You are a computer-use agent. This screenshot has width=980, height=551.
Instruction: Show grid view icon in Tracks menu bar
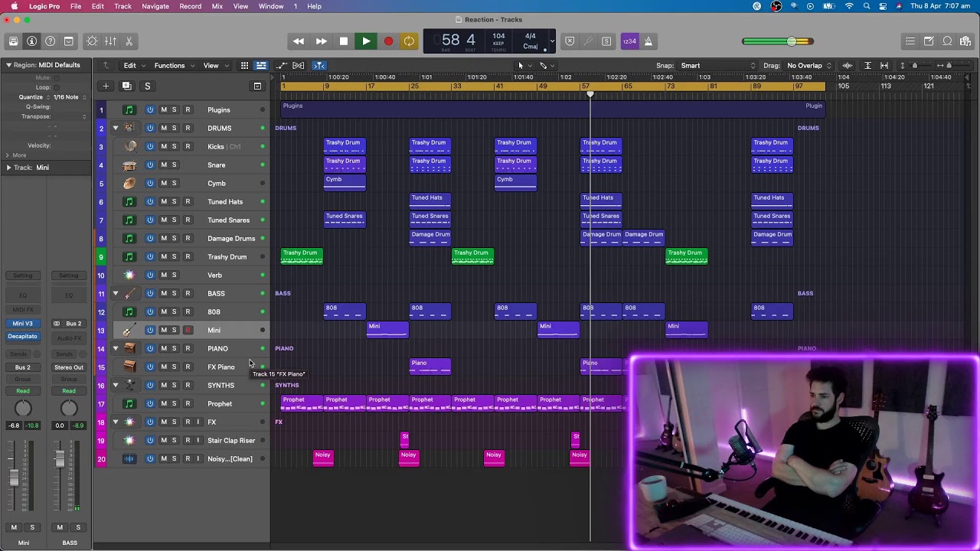(244, 66)
